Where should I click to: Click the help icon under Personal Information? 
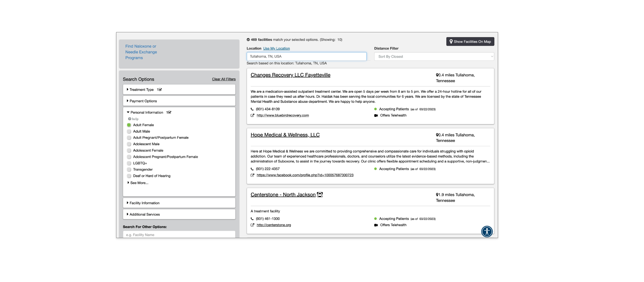[130, 119]
